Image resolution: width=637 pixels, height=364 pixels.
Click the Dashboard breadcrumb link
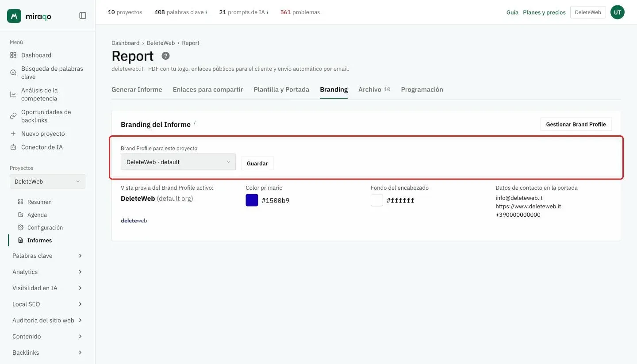125,43
